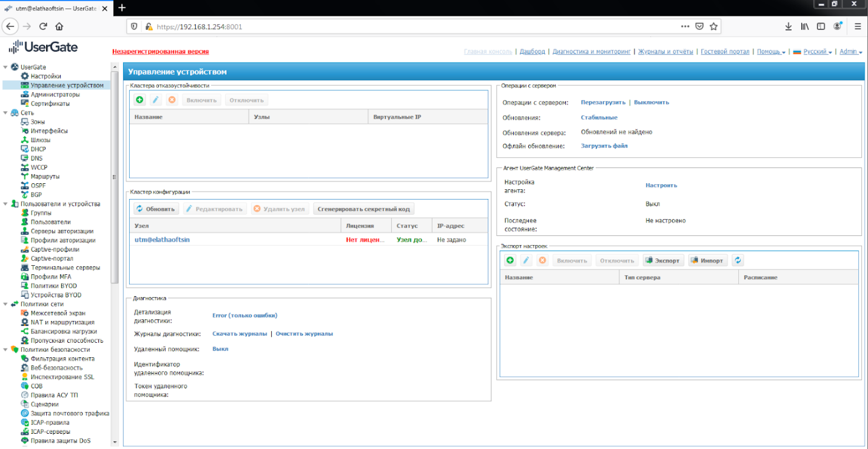Open Инспектирование SSL item
Viewport: 868px width, 449px height.
point(62,377)
